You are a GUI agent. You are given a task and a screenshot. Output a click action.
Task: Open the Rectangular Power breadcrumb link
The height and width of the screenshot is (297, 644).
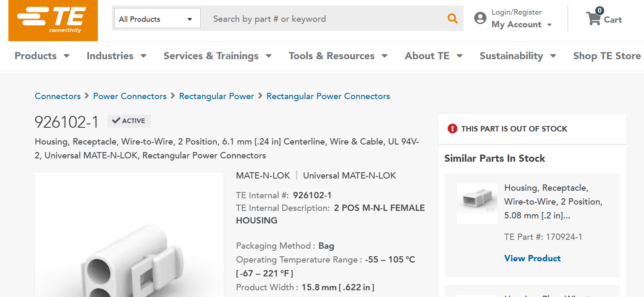pyautogui.click(x=216, y=96)
